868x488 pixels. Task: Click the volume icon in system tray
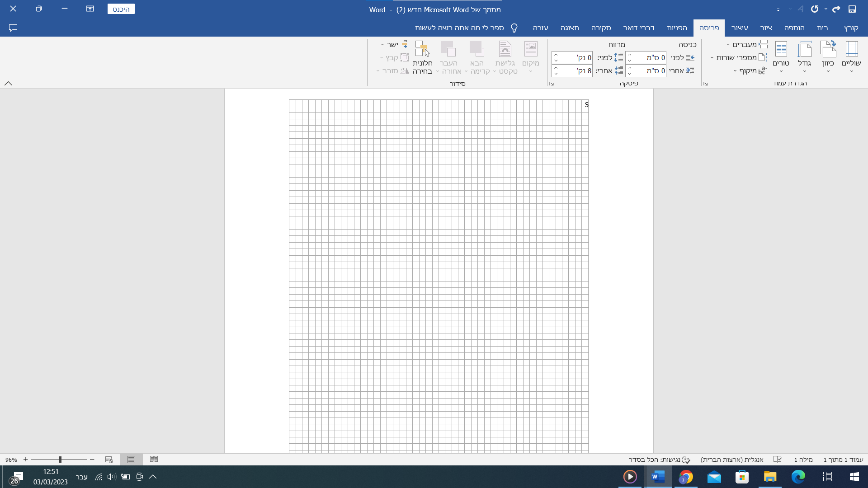[112, 477]
